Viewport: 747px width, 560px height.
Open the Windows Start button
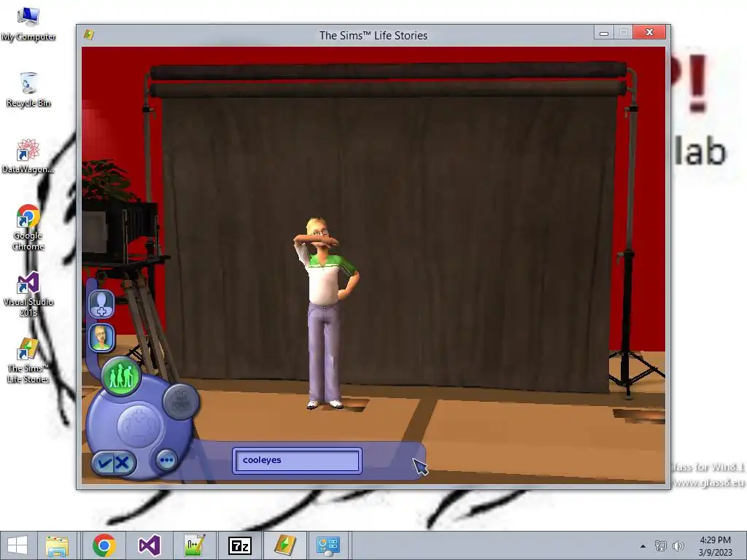18,545
